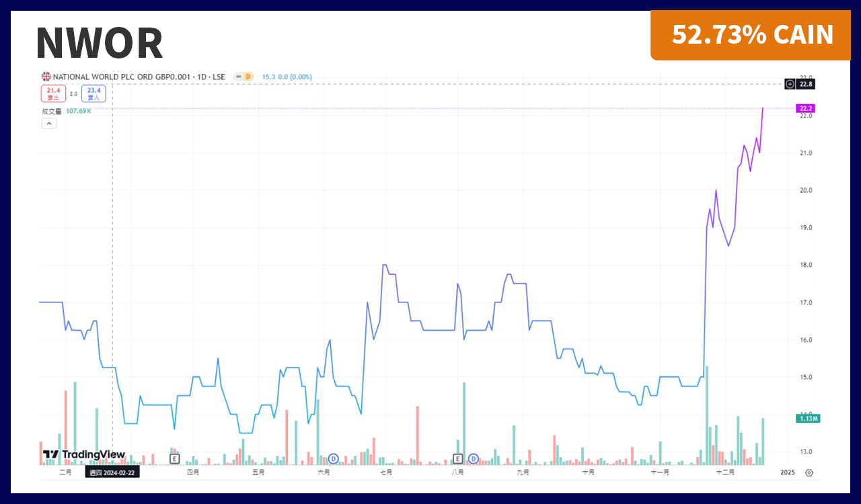This screenshot has height=504, width=861.
Task: Click the 23.4 buy (買入) button
Action: 93,93
